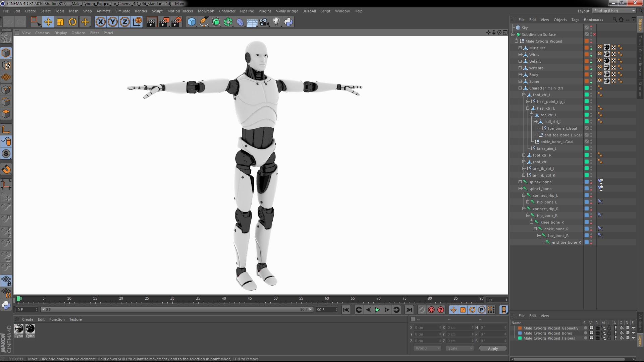Open the Character menu

coord(227,11)
